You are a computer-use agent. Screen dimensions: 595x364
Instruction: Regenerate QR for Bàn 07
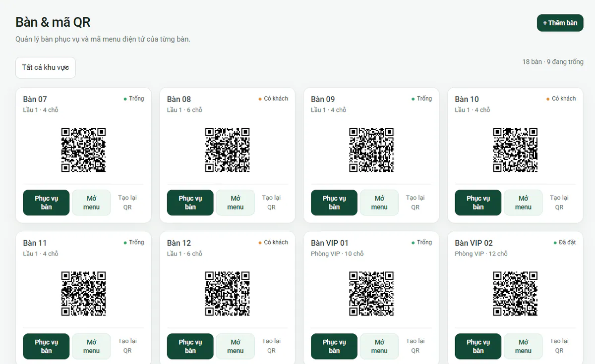click(x=127, y=203)
